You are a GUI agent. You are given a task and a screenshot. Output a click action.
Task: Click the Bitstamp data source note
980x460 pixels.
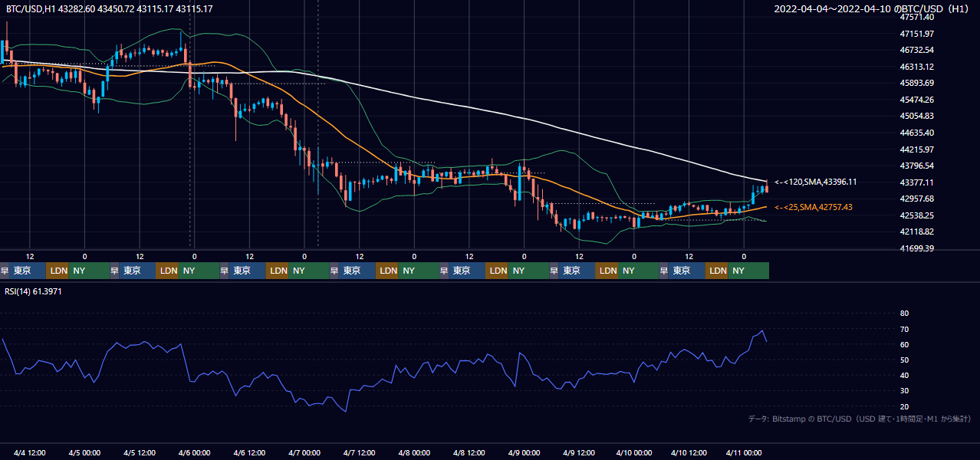[860, 419]
